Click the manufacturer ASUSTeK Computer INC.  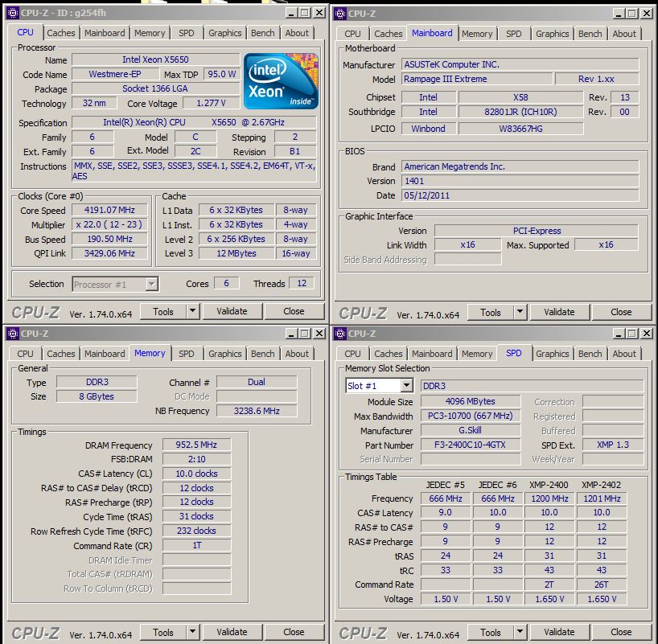click(520, 64)
